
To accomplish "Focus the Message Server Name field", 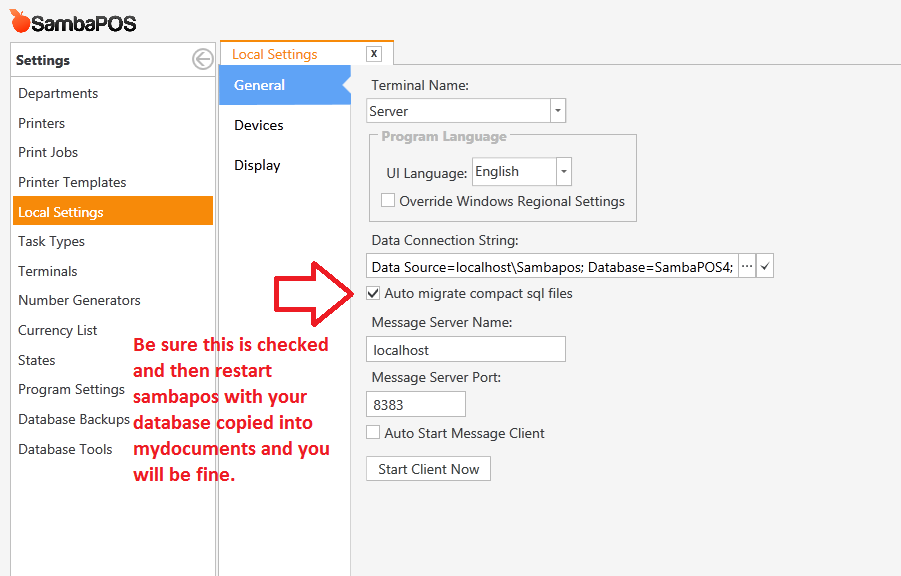I will click(x=466, y=350).
